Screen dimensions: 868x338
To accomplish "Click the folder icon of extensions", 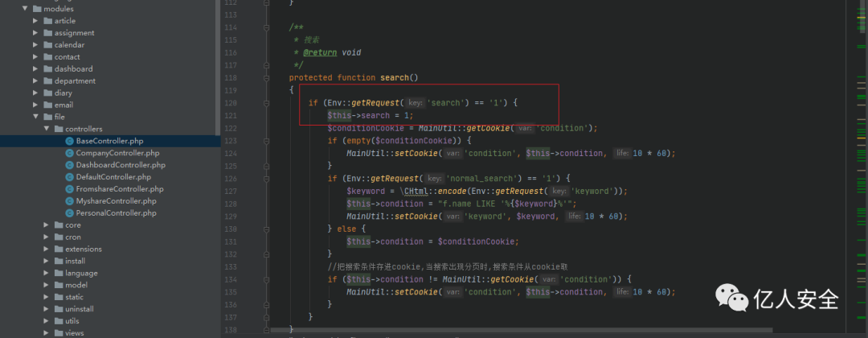I will click(59, 249).
